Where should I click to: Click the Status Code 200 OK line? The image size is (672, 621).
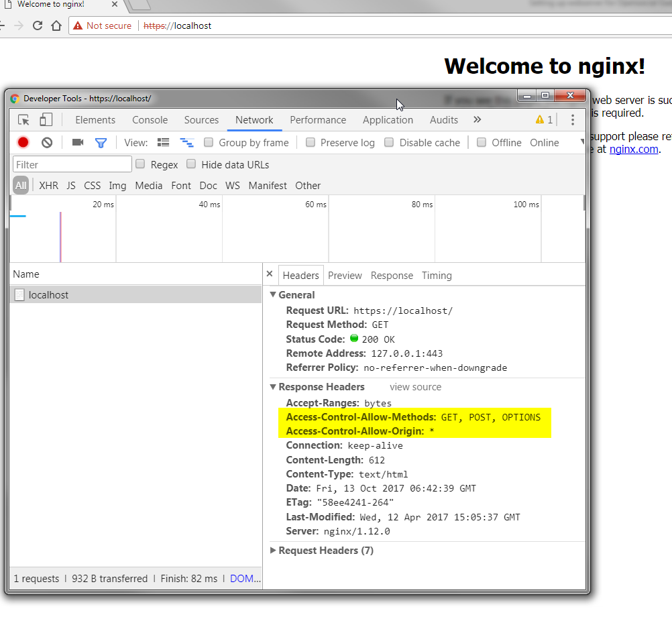(x=341, y=339)
